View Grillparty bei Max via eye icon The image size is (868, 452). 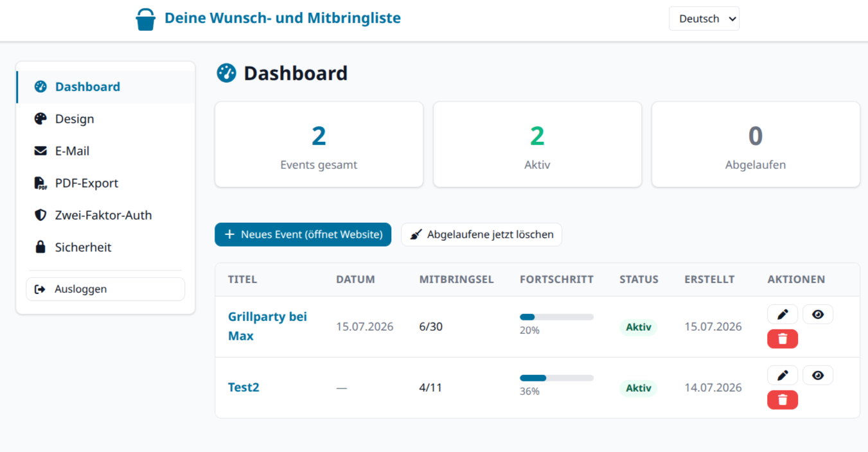pyautogui.click(x=818, y=314)
